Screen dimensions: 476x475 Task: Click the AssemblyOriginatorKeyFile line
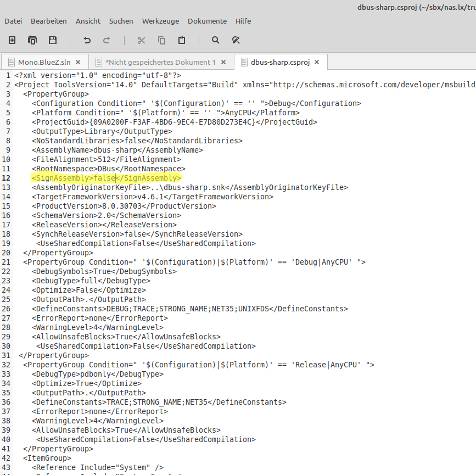pyautogui.click(x=190, y=187)
